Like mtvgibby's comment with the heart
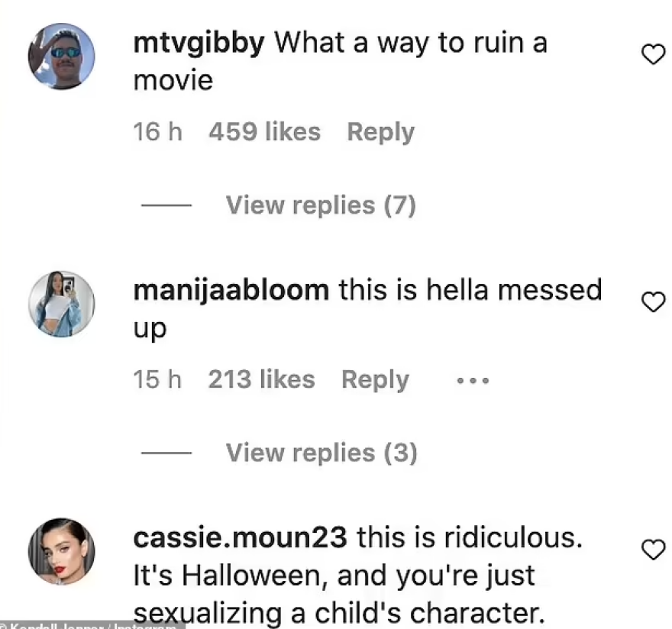The height and width of the screenshot is (629, 672). pyautogui.click(x=652, y=53)
